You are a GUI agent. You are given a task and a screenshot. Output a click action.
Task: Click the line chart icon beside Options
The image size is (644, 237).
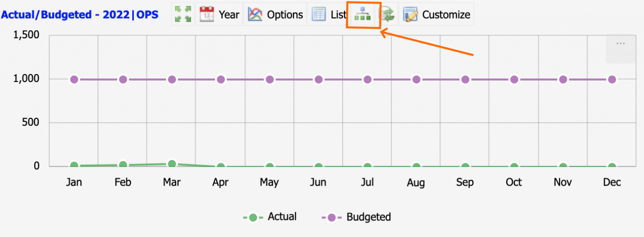[256, 14]
